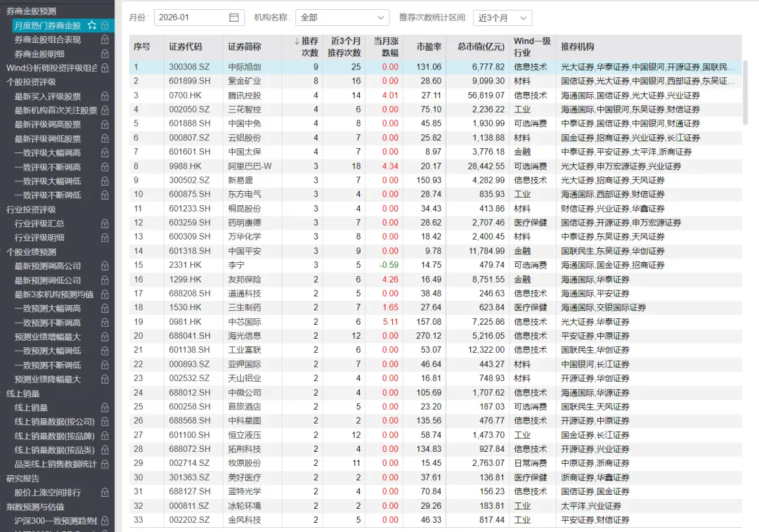This screenshot has width=759, height=532.
Task: Click stock code 688041.SH
Action: tap(190, 335)
